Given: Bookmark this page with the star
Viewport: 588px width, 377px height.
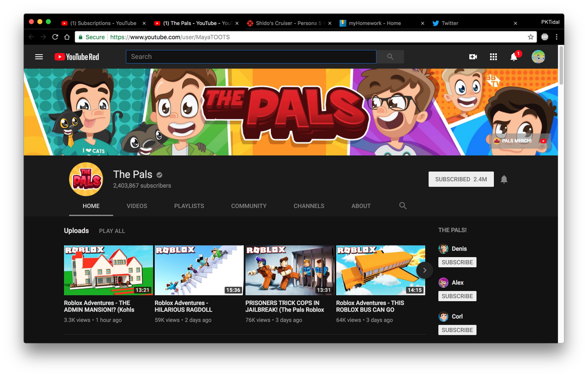Looking at the screenshot, I should point(530,37).
